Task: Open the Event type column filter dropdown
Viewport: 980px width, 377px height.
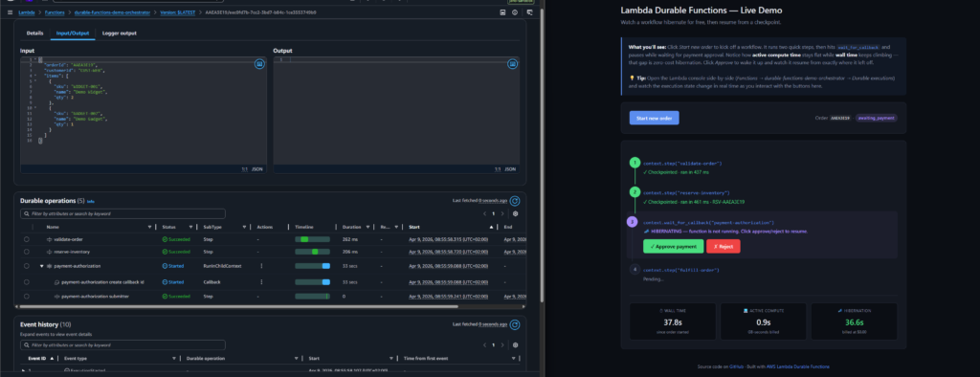Action: click(x=174, y=358)
